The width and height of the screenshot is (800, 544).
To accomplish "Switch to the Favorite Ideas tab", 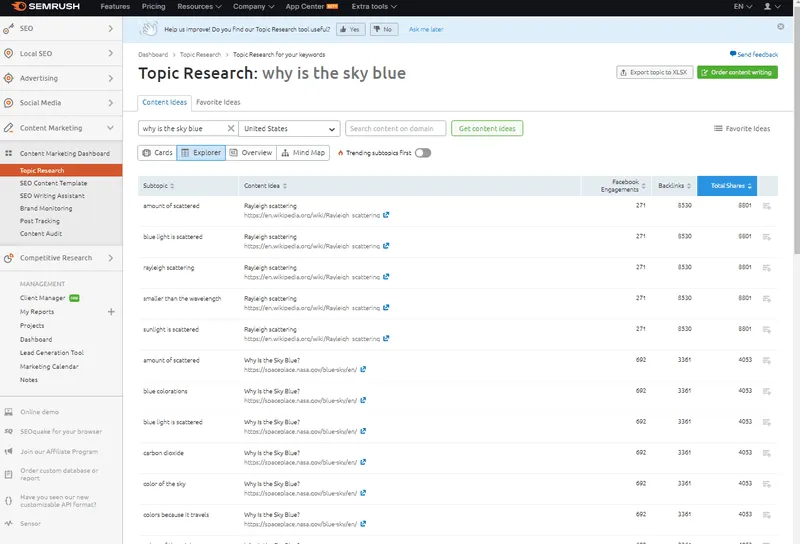I will pyautogui.click(x=218, y=102).
